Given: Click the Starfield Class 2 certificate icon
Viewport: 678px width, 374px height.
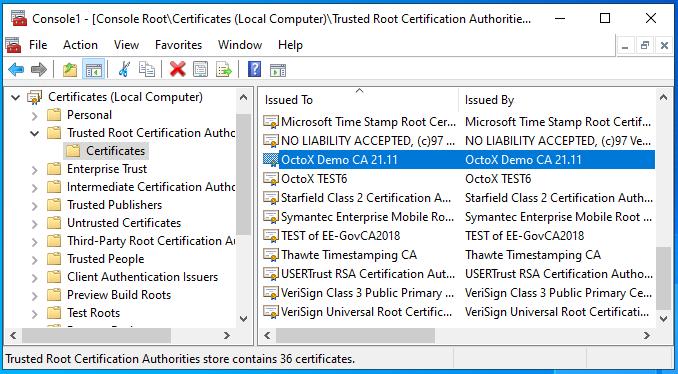Looking at the screenshot, I should (x=271, y=198).
